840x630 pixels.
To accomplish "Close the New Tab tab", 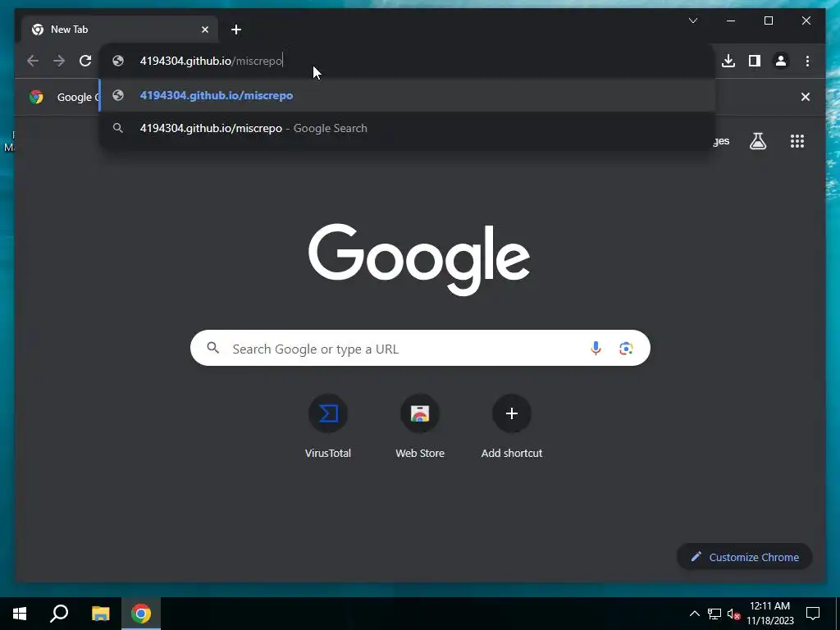I will point(204,30).
